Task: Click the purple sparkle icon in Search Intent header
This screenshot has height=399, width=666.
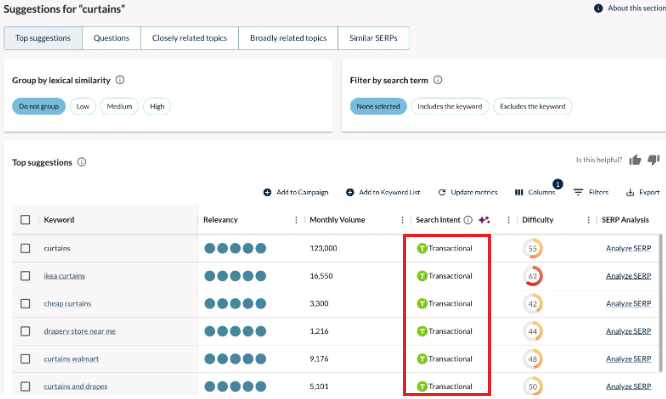Action: tap(484, 220)
